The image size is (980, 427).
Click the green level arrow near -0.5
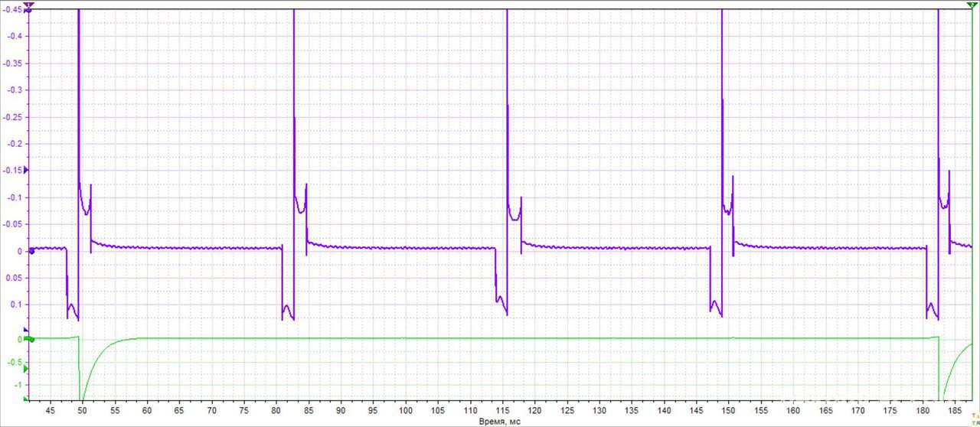click(x=27, y=369)
